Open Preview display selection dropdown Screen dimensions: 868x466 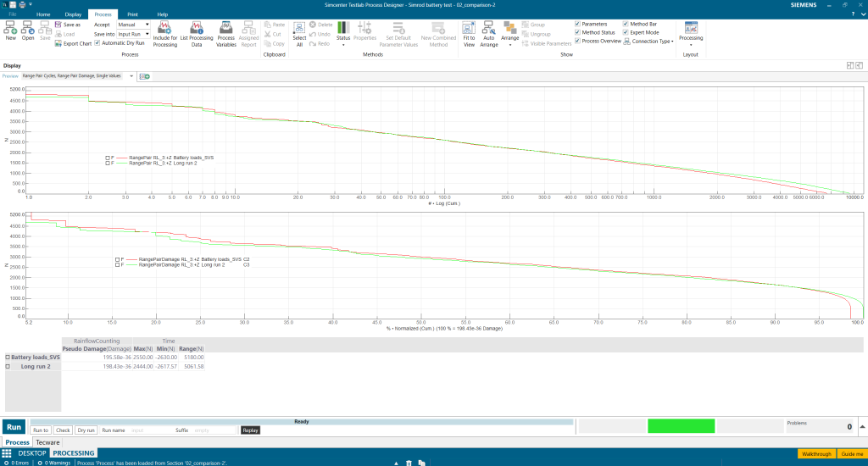click(x=131, y=76)
